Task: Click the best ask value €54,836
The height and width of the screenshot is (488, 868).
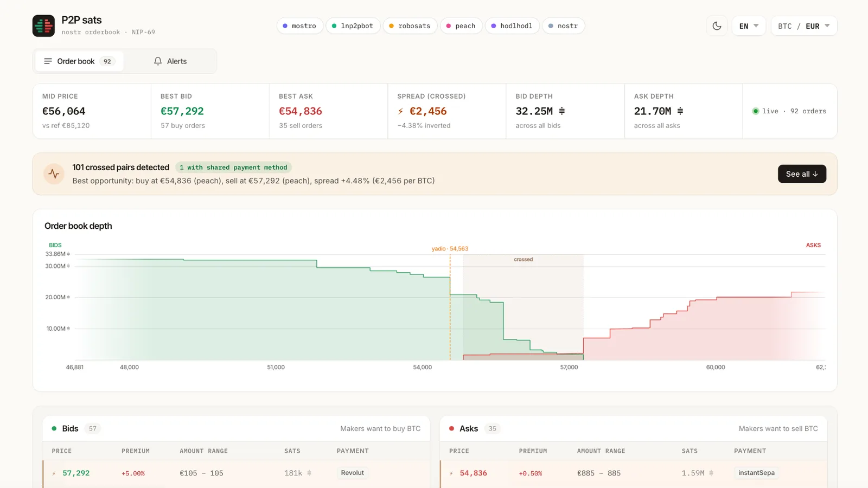Action: (301, 111)
